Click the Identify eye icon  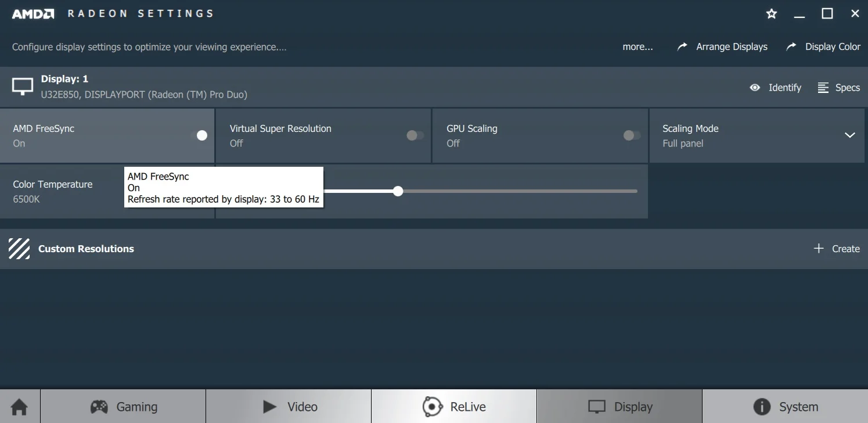(x=755, y=88)
